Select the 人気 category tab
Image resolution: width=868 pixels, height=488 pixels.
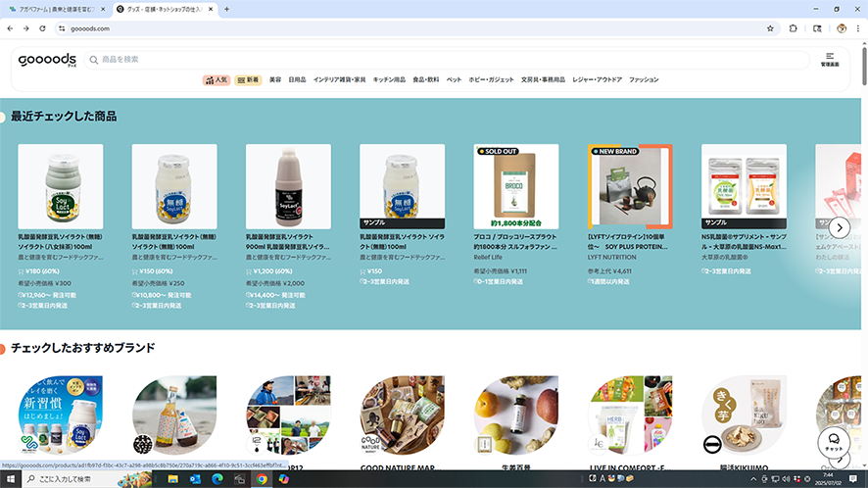coord(217,79)
